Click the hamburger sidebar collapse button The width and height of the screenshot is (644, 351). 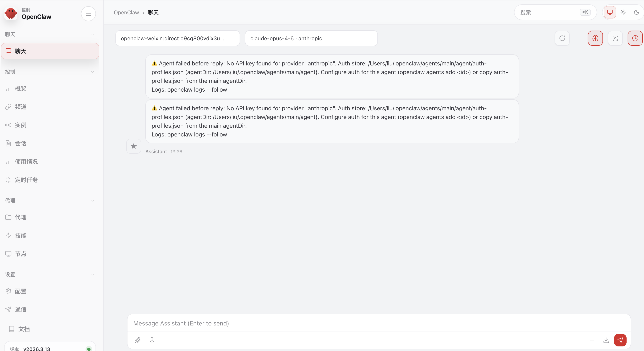[x=88, y=14]
